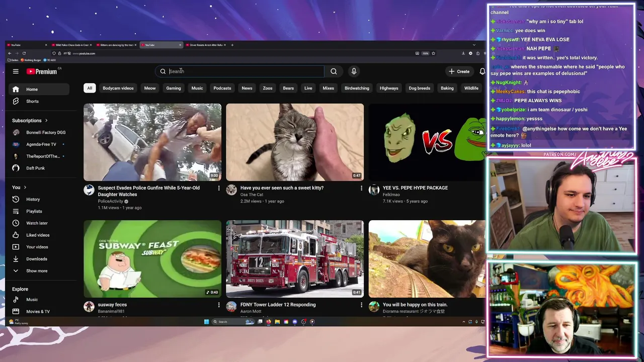Expand Show more in sidebar

39,270
